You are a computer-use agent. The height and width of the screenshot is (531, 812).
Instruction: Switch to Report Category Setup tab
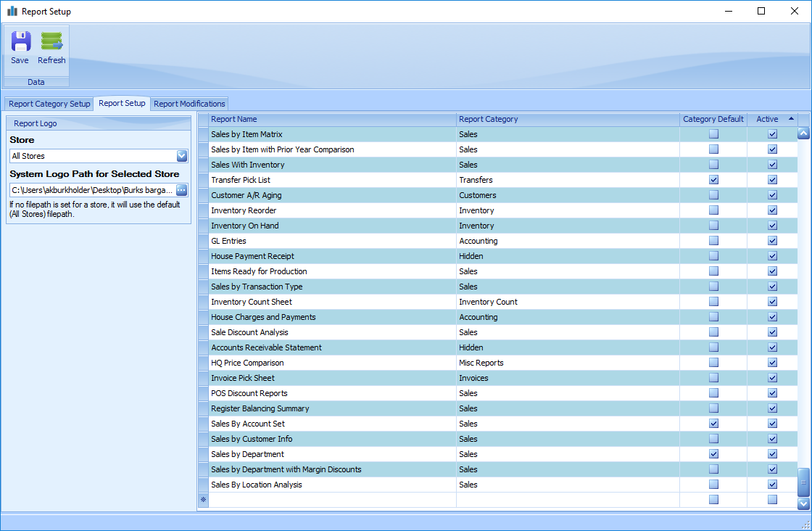click(49, 104)
